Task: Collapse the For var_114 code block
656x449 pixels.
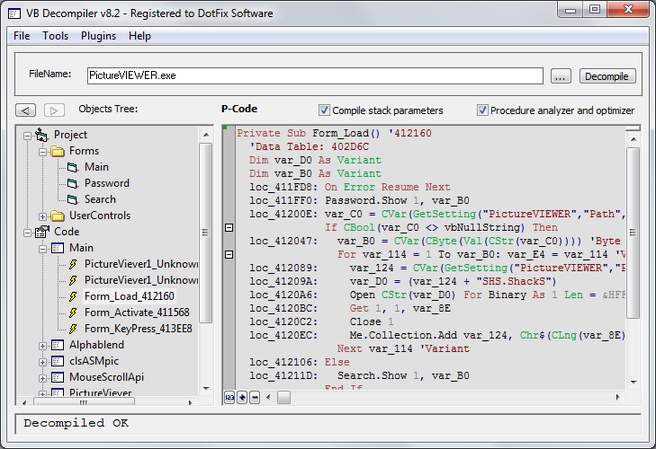Action: pos(229,254)
